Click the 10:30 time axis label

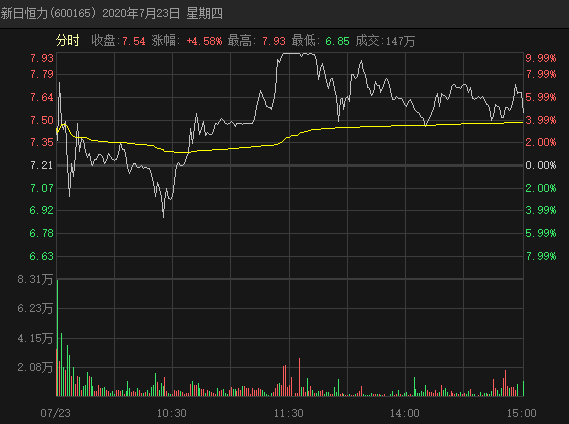pos(172,413)
